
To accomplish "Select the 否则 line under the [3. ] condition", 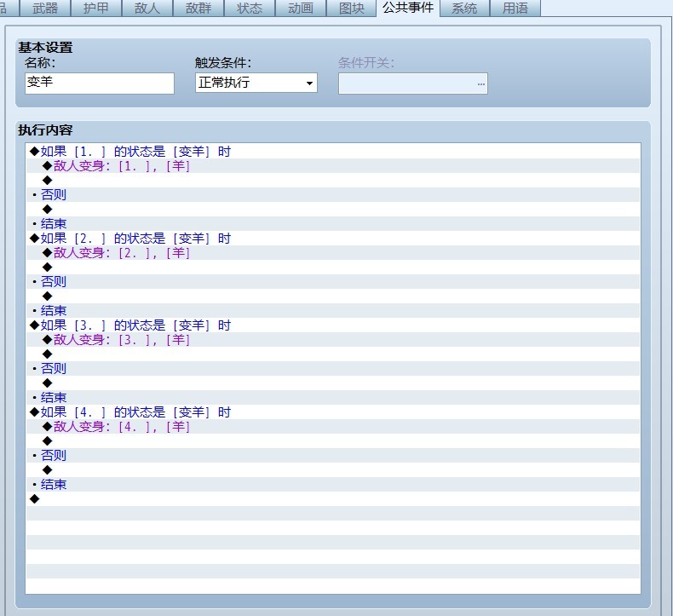I will pyautogui.click(x=333, y=369).
